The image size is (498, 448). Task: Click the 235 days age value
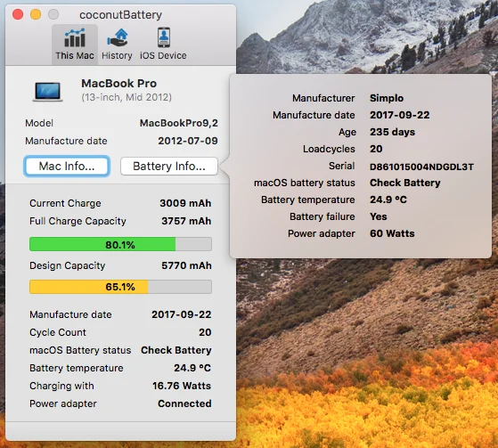tap(392, 132)
